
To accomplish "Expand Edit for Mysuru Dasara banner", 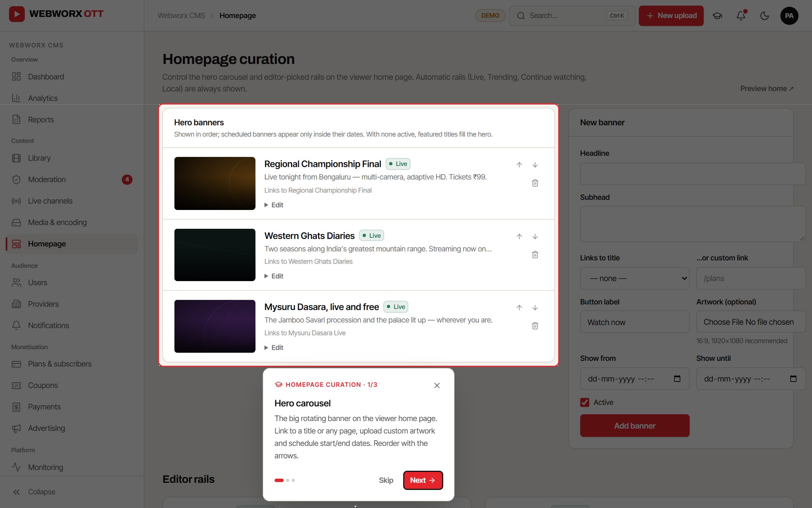I will (274, 348).
